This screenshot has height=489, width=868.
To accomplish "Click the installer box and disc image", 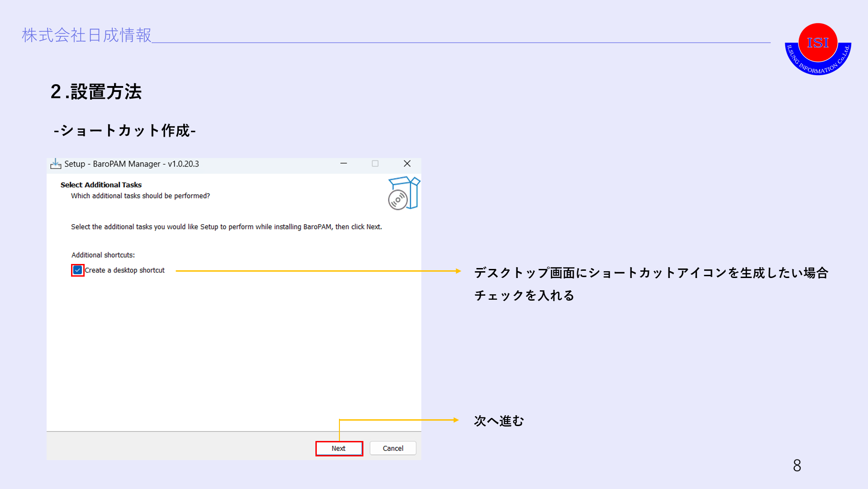I will click(404, 193).
